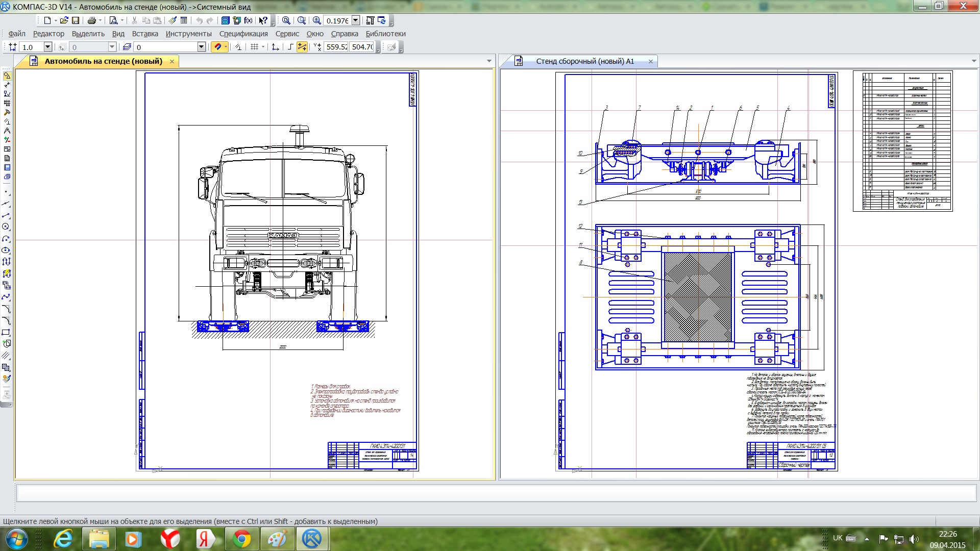980x551 pixels.
Task: Choose the Line segment tool
Action: tap(6, 215)
